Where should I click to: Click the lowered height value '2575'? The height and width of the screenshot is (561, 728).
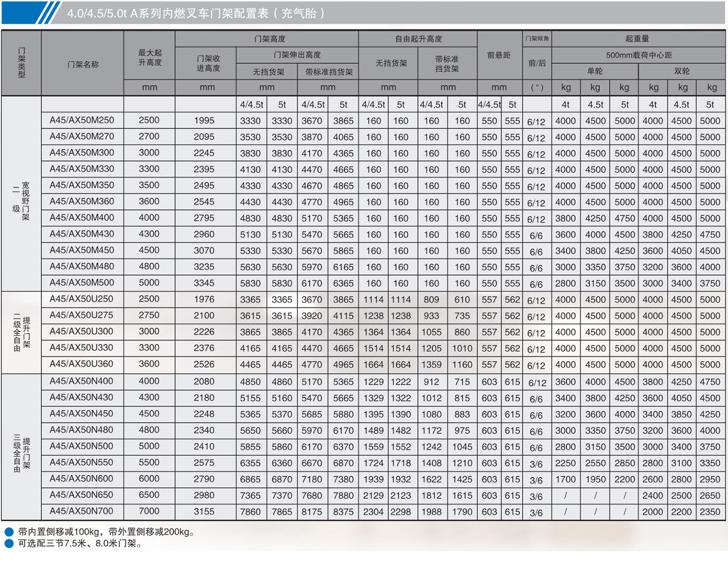(204, 462)
